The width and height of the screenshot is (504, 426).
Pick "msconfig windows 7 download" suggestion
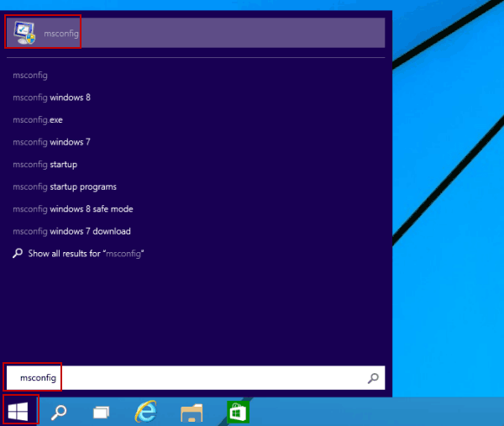click(x=71, y=231)
